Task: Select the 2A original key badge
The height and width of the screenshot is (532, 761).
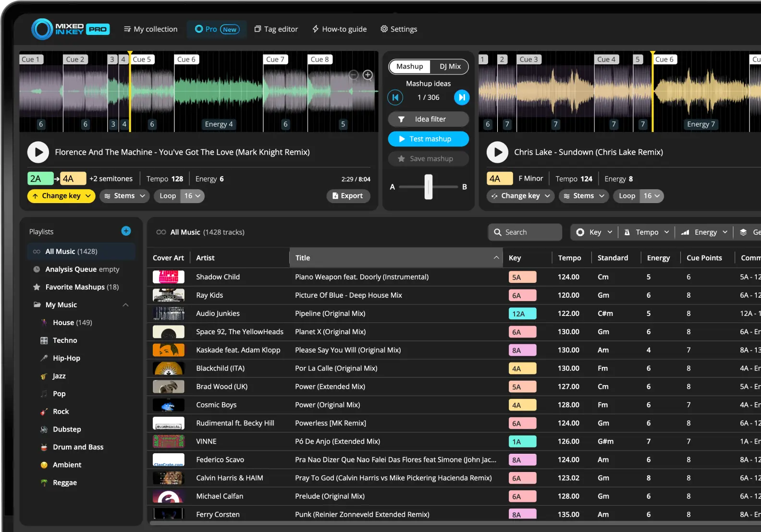Action: pyautogui.click(x=40, y=179)
